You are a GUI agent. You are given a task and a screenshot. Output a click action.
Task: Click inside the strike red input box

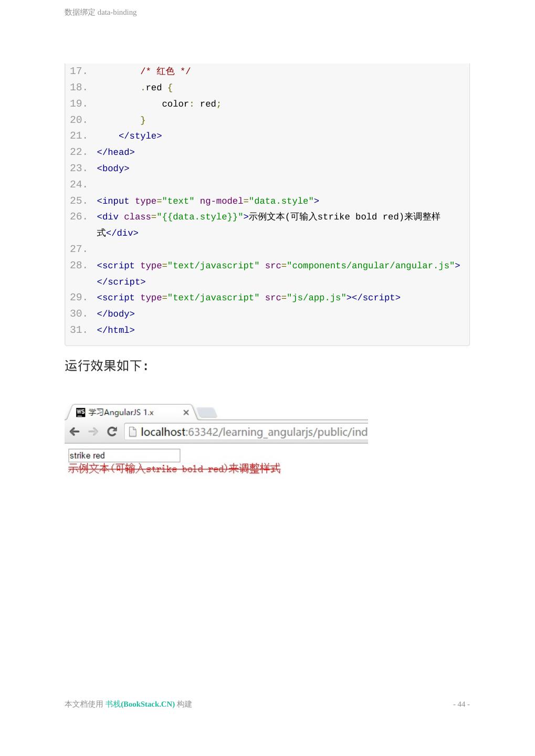point(123,455)
